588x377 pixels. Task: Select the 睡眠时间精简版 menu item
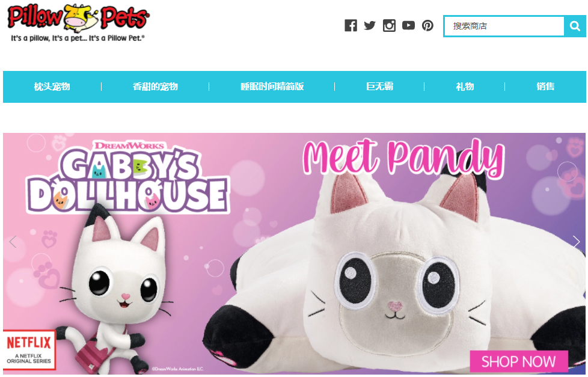[272, 87]
